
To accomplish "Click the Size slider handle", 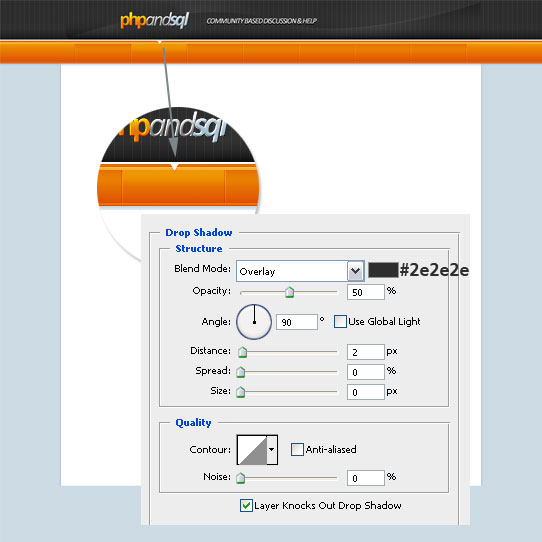I will tap(241, 392).
